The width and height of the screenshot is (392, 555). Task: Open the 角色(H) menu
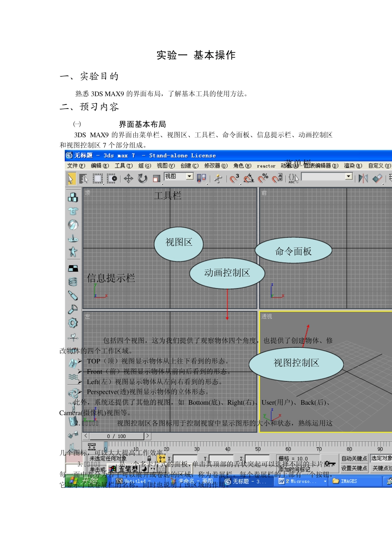[x=242, y=166]
